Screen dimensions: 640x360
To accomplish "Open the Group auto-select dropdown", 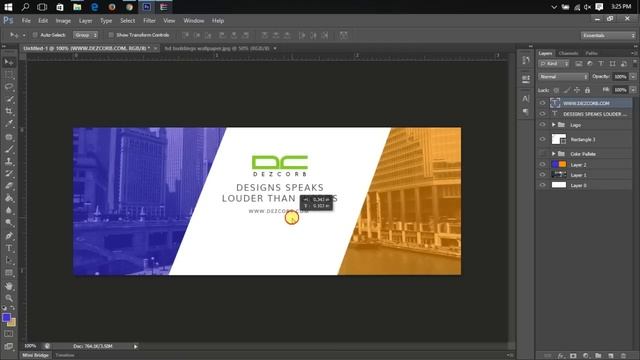I will pyautogui.click(x=86, y=35).
